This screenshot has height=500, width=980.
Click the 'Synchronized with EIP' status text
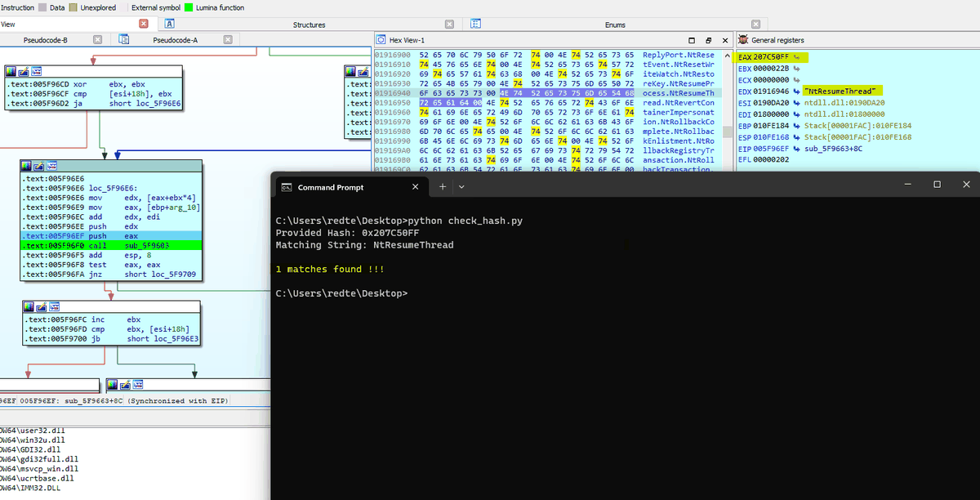180,401
